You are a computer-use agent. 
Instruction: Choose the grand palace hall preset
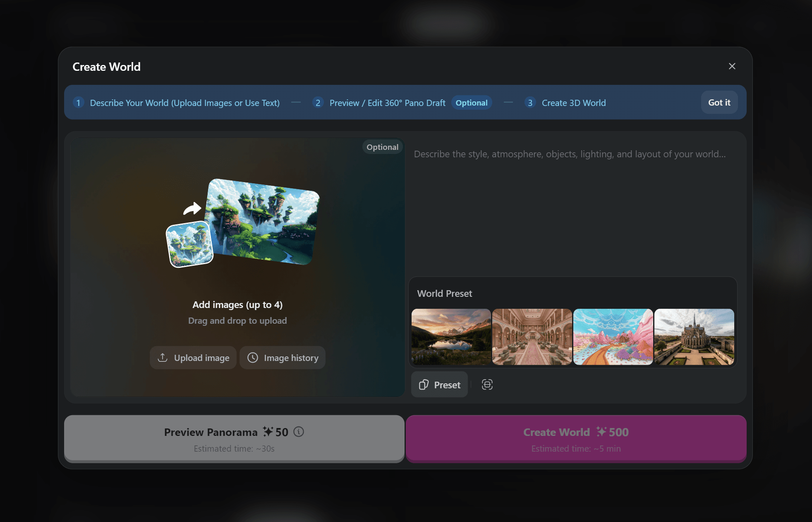[532, 337]
